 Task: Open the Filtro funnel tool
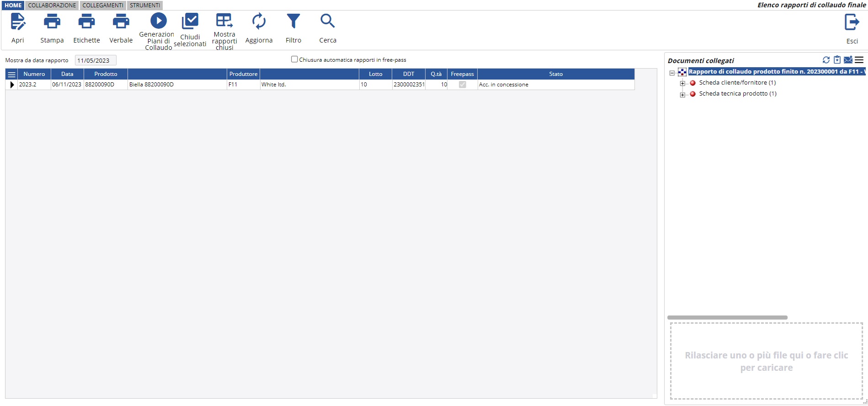293,21
